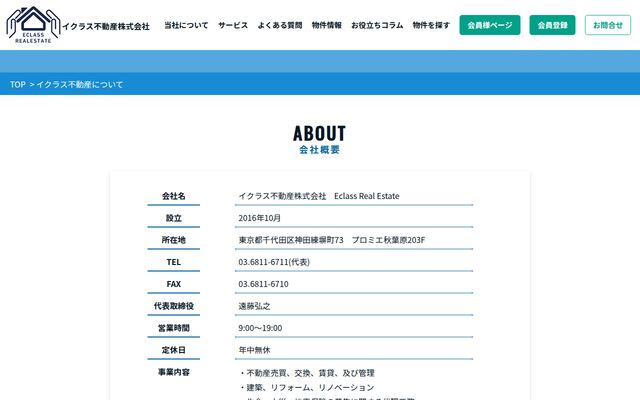The image size is (640, 400).
Task: Select the 年中無休 value
Action: point(254,350)
